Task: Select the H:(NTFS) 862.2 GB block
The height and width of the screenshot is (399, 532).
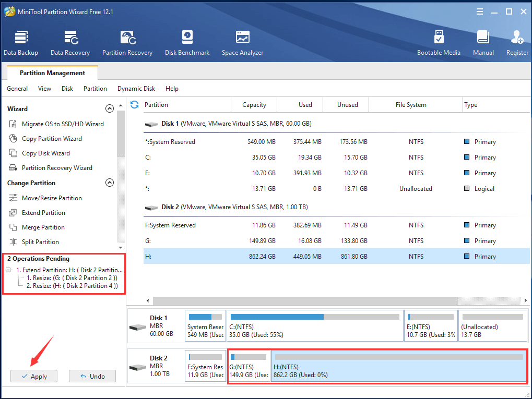Action: [399, 366]
